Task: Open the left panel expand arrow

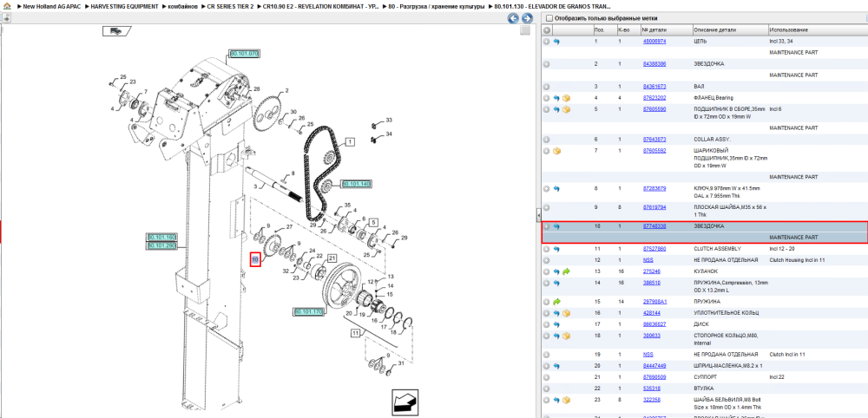Action: coord(7,18)
